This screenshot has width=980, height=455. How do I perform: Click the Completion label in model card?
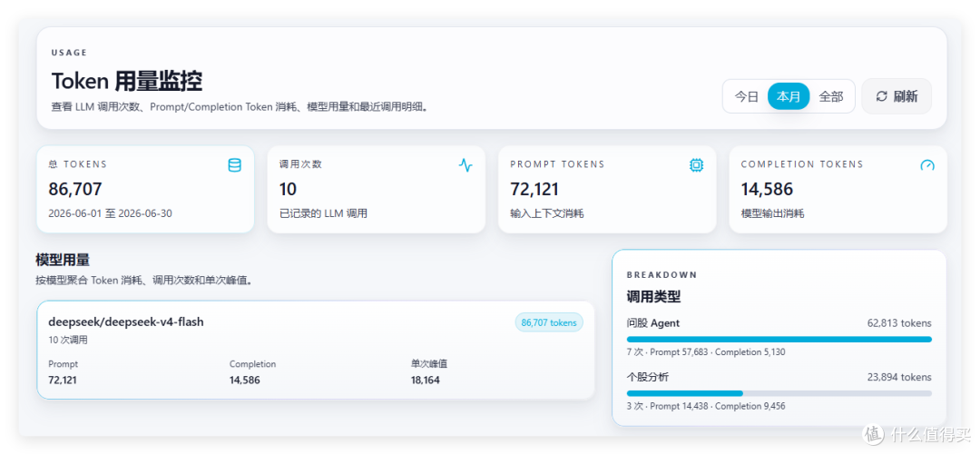pos(252,364)
